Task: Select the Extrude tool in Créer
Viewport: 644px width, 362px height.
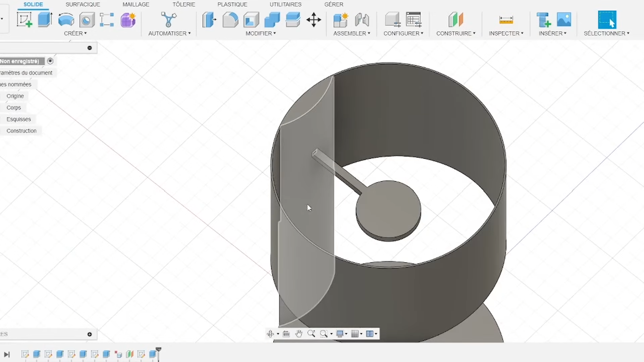Action: point(45,20)
